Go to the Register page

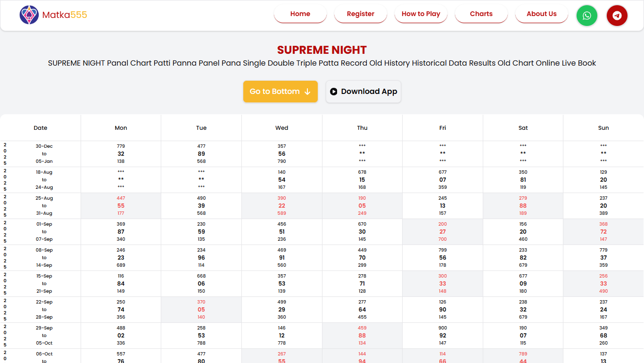coord(360,14)
